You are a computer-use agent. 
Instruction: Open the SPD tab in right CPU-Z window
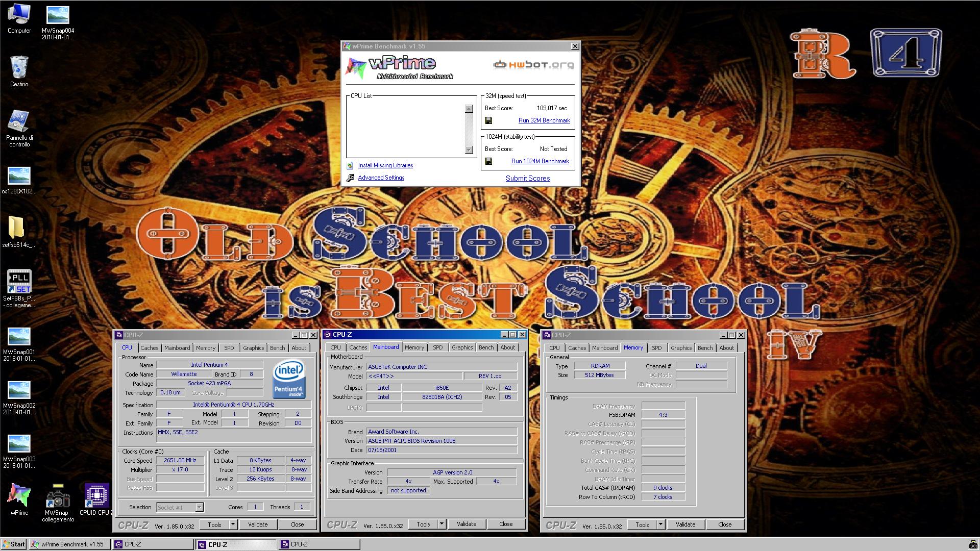(x=657, y=348)
